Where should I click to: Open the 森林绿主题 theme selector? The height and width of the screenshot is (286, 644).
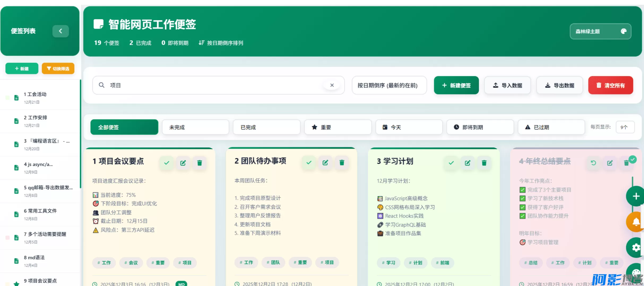click(600, 32)
